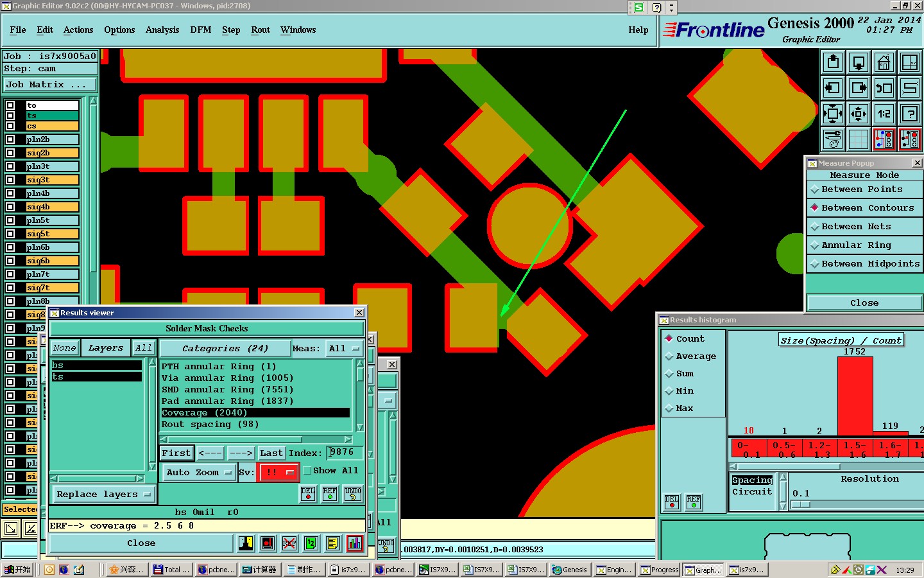The width and height of the screenshot is (924, 578).
Task: Click the green 12 page icon
Action: pyautogui.click(x=311, y=543)
